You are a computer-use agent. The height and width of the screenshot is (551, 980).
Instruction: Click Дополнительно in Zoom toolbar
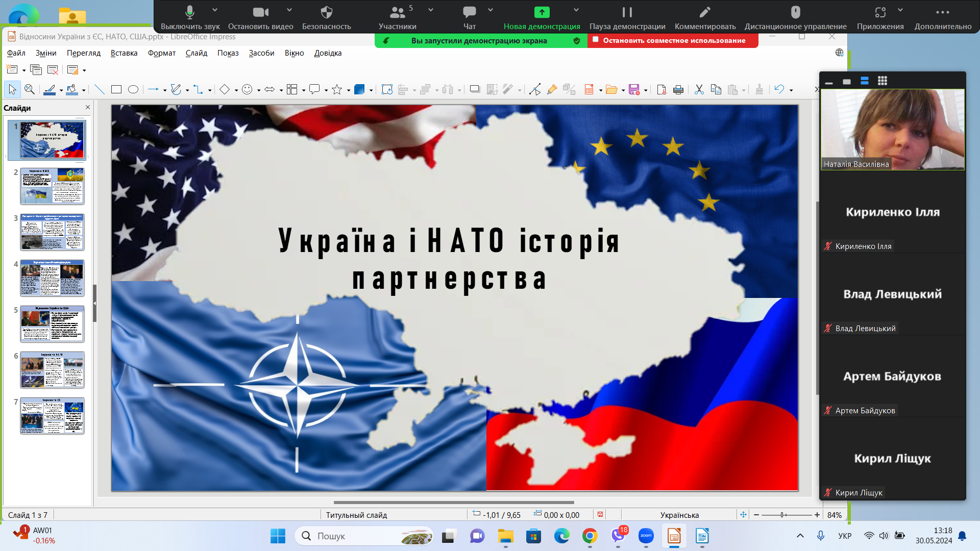943,18
